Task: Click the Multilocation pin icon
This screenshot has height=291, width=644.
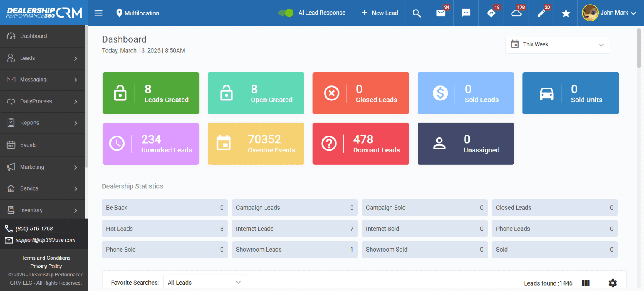Action: (119, 13)
